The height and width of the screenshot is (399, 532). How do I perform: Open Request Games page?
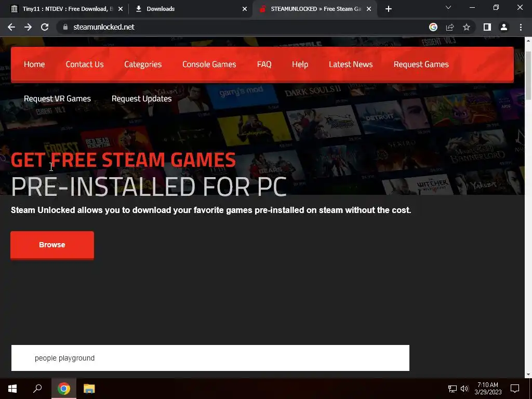click(421, 64)
